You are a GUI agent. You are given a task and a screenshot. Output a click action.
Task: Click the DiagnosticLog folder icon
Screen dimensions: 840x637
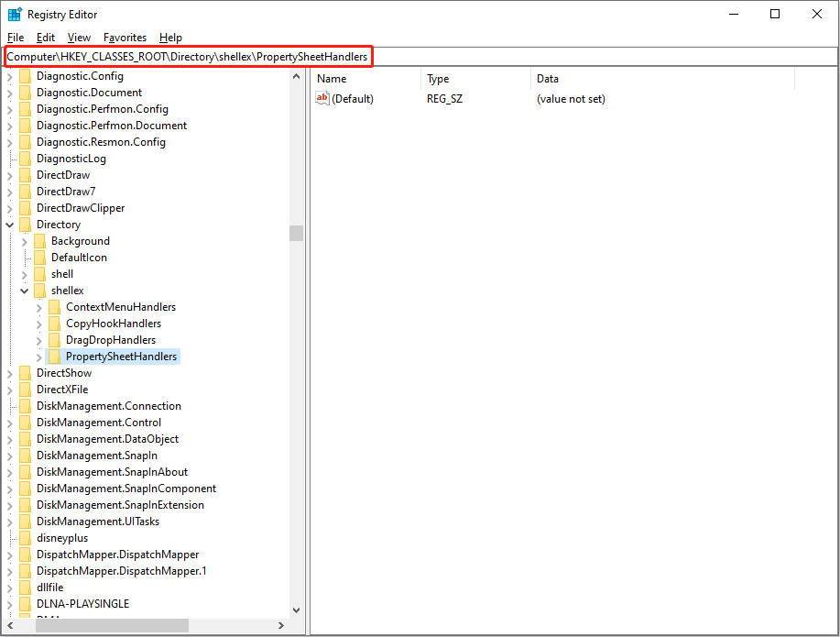click(x=24, y=158)
